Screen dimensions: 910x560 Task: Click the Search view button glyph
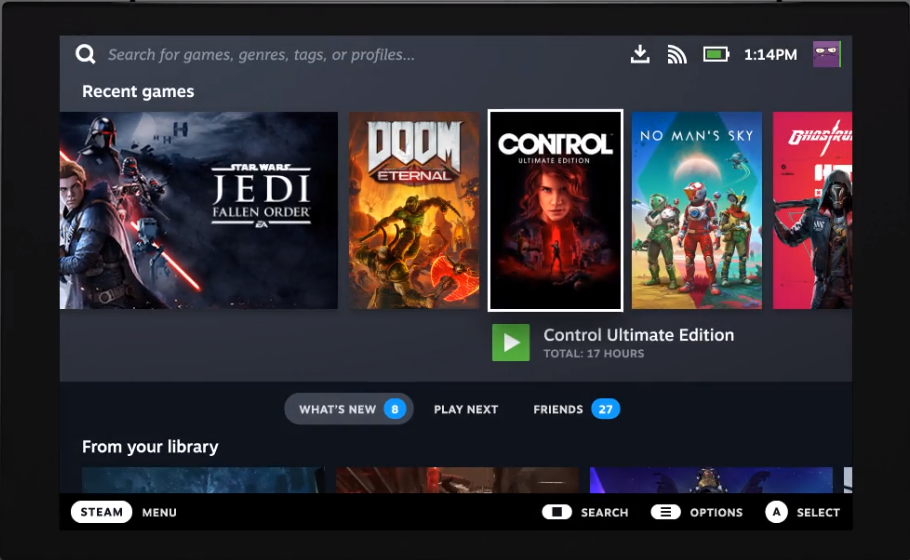point(557,512)
